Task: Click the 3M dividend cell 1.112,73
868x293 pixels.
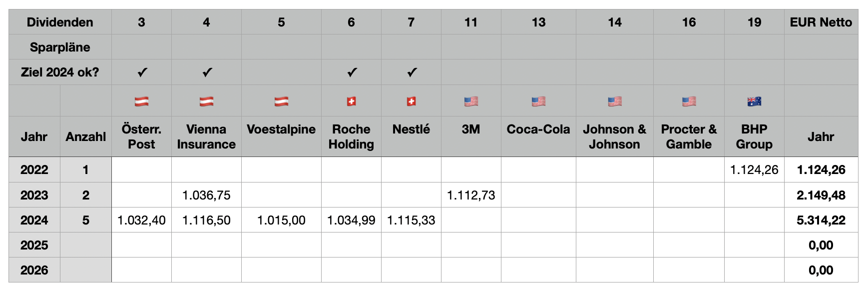Action: click(x=471, y=195)
